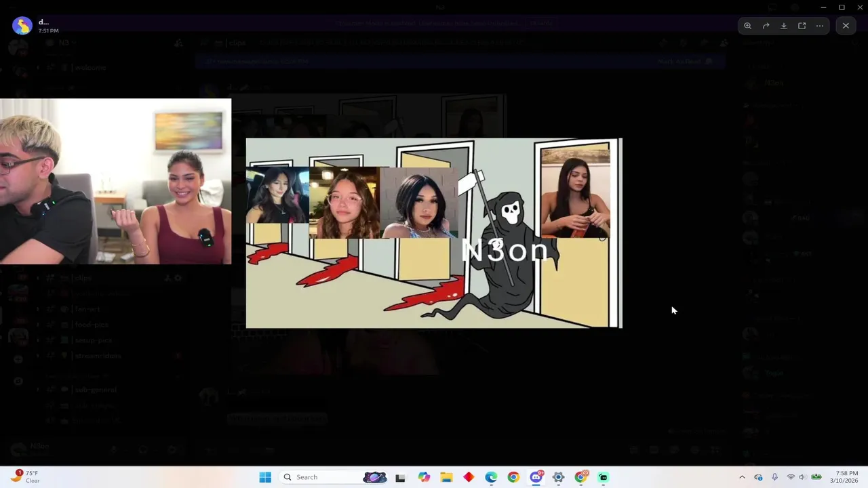Open the three-dot more options menu
Screen dimensions: 868x488
tap(820, 26)
